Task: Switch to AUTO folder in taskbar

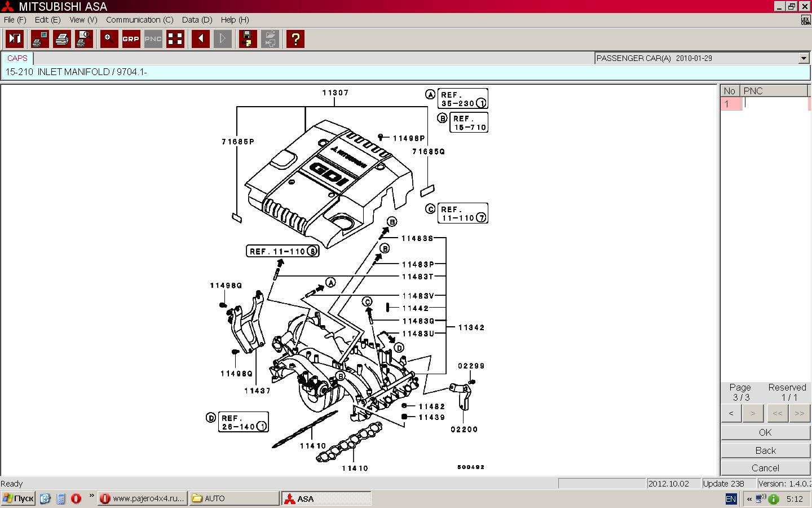Action: [x=234, y=498]
